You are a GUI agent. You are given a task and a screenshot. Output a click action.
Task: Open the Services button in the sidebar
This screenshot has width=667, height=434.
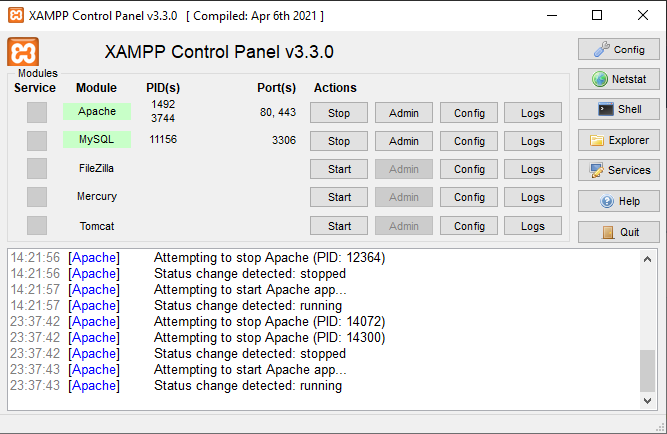[x=619, y=170]
